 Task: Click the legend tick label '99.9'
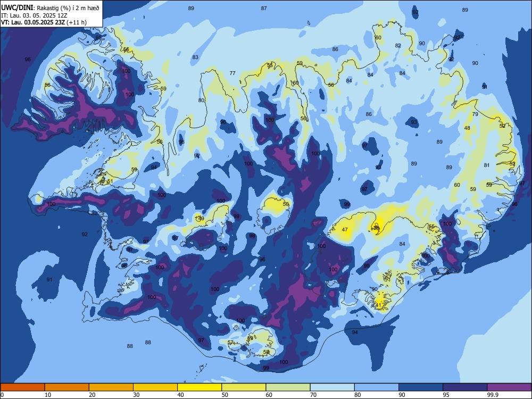coord(493,395)
